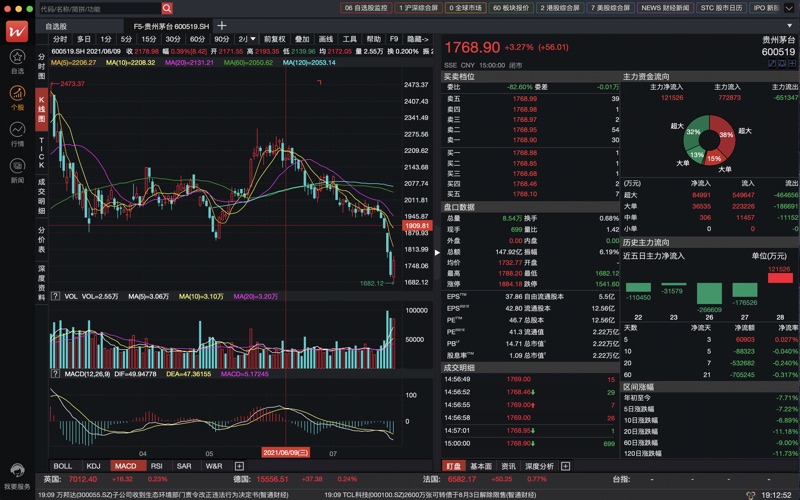
Task: Open 新闻 news icon in sidebar
Action: 17,166
